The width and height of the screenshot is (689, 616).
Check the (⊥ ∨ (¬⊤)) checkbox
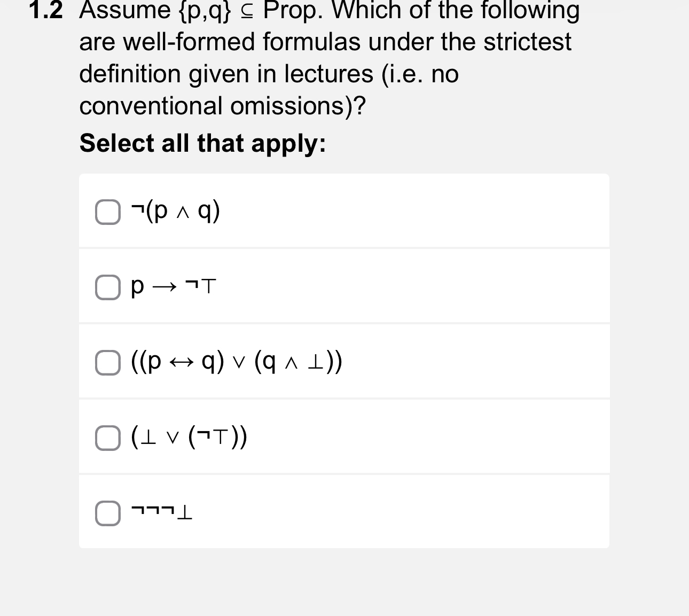[x=108, y=439]
